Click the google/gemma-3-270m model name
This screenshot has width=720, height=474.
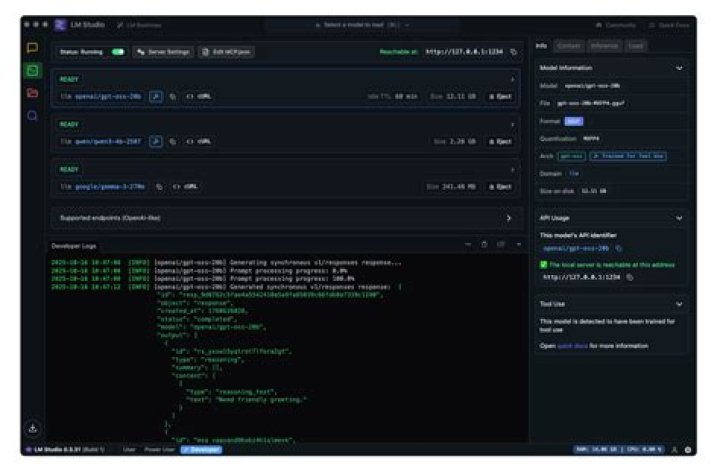pyautogui.click(x=110, y=187)
